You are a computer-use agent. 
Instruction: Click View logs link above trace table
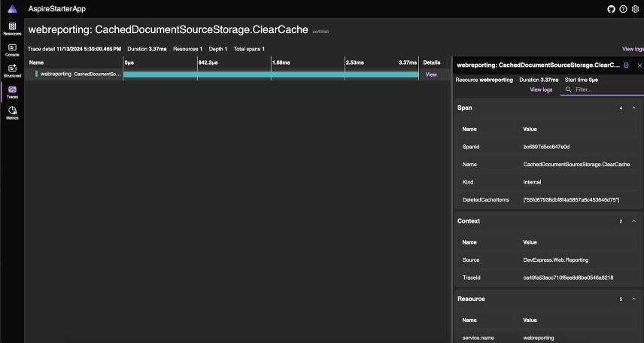[x=632, y=48]
